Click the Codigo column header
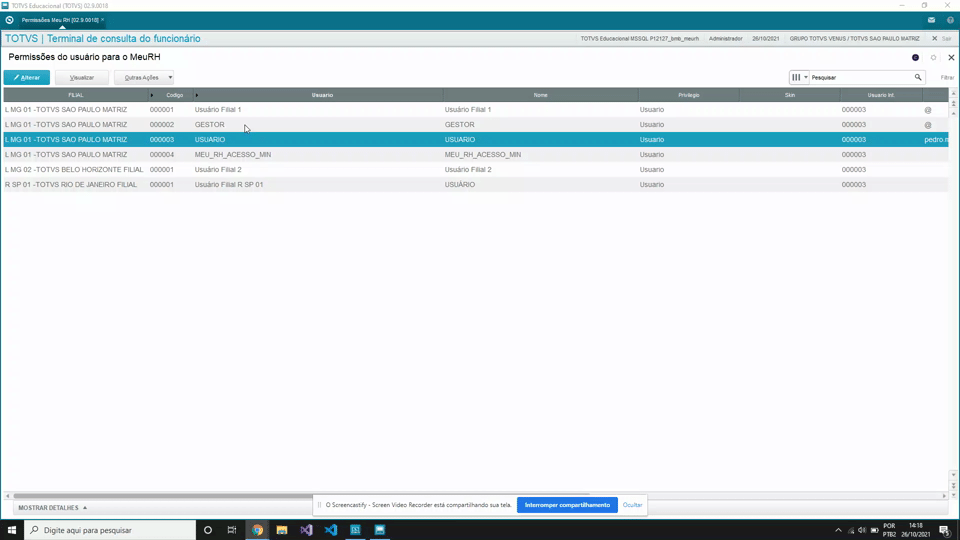 174,95
